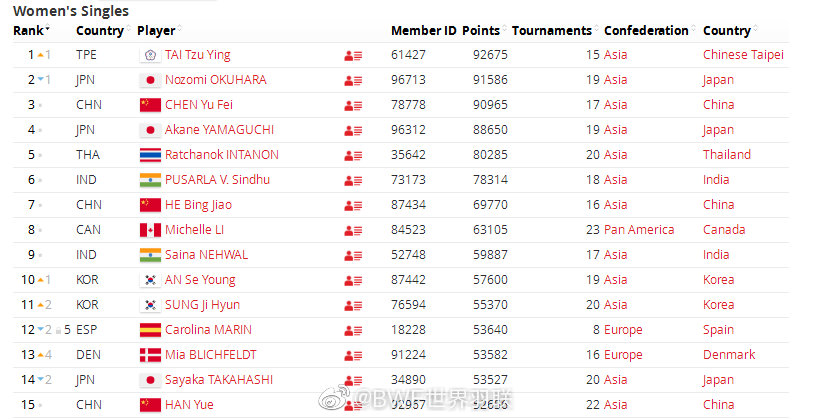Open the Saina NEHWAL player link
834x419 pixels.
coord(206,255)
